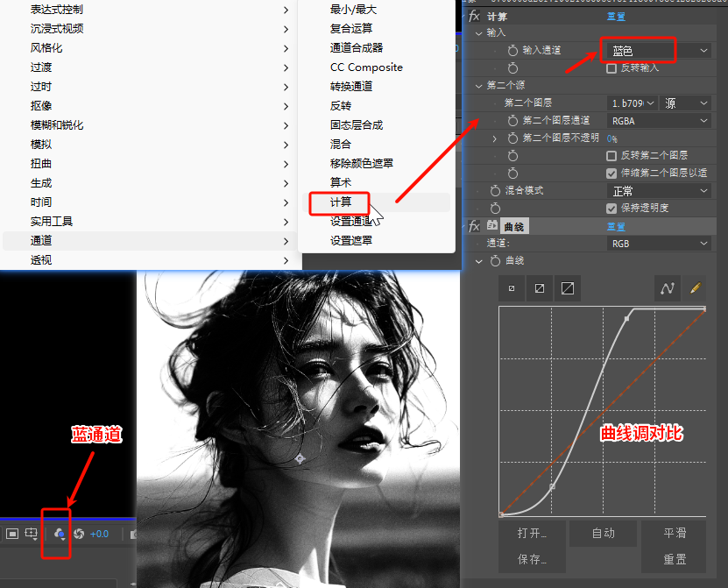728x588 pixels.
Task: Click the 打开... curves button
Action: point(532,533)
